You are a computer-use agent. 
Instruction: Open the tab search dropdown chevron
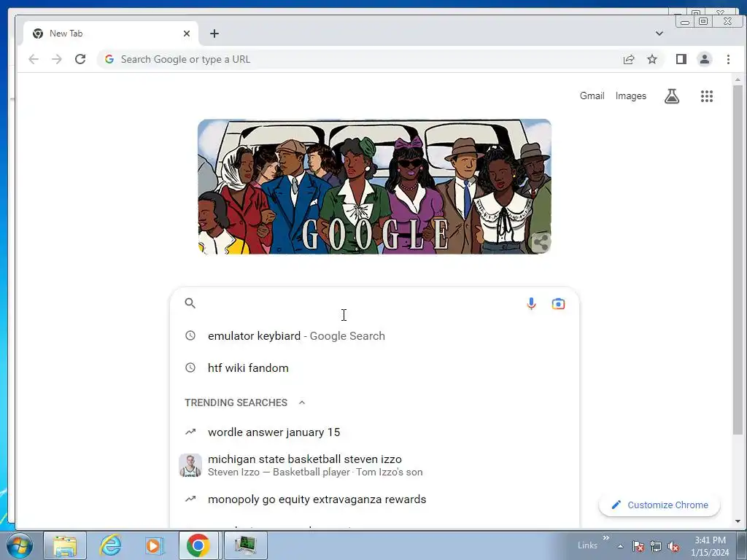[x=659, y=34]
